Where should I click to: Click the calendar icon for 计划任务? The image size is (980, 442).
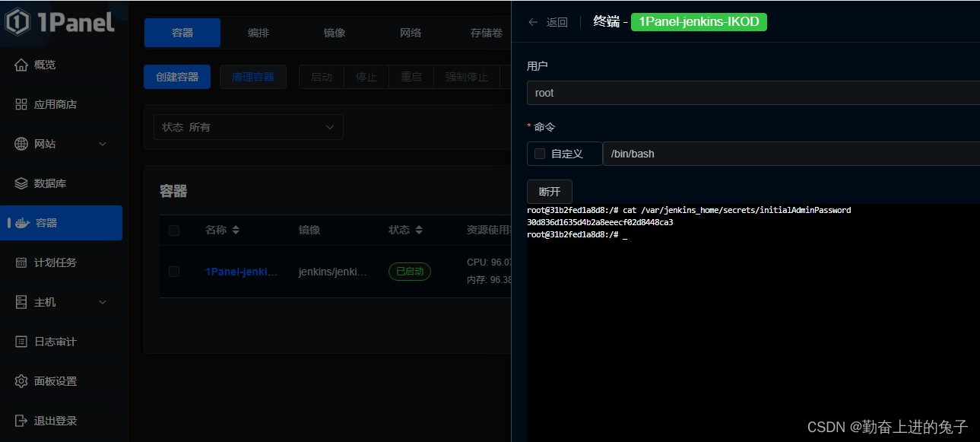21,262
